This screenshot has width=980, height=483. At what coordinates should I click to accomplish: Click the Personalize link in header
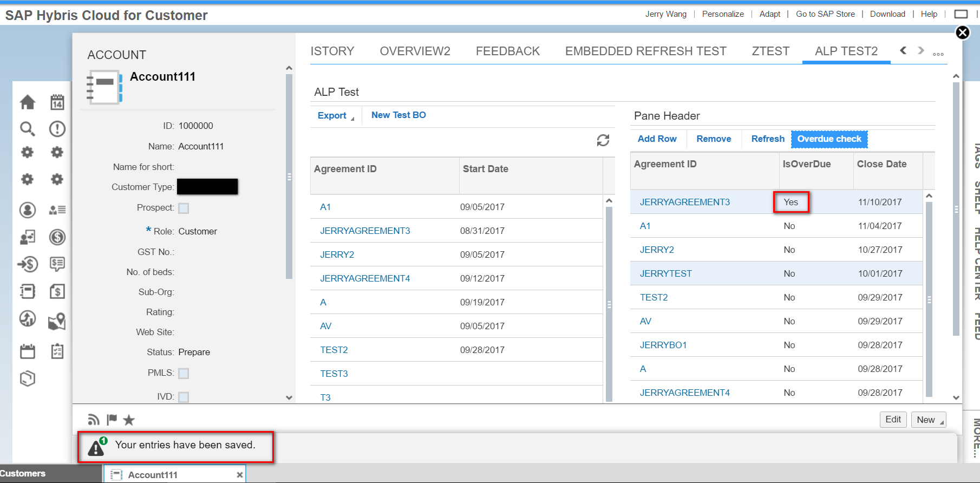pyautogui.click(x=723, y=14)
